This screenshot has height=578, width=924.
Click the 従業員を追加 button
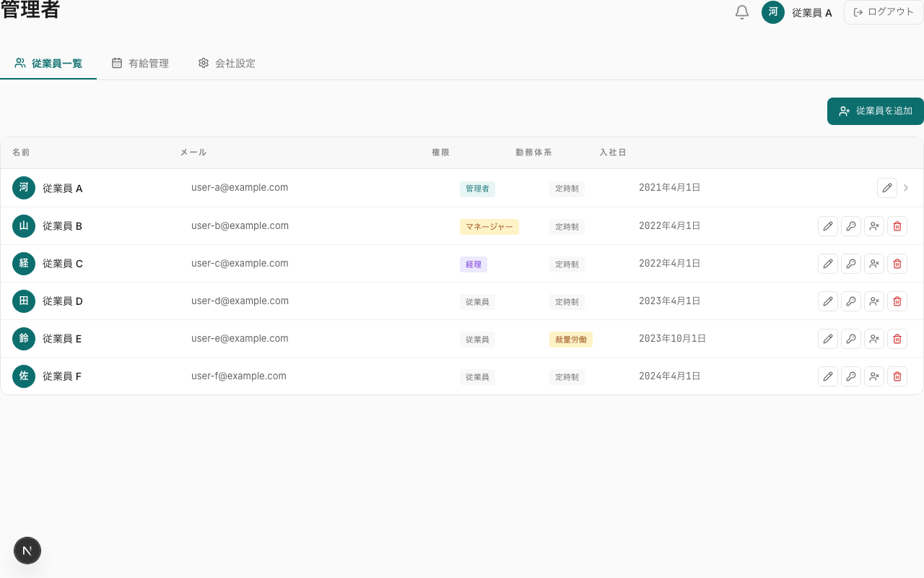click(x=875, y=111)
